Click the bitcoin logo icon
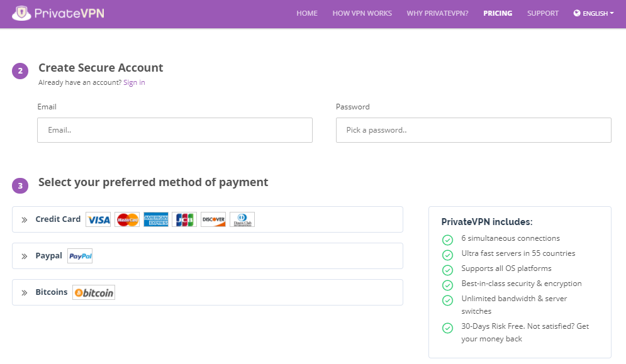 coord(94,292)
